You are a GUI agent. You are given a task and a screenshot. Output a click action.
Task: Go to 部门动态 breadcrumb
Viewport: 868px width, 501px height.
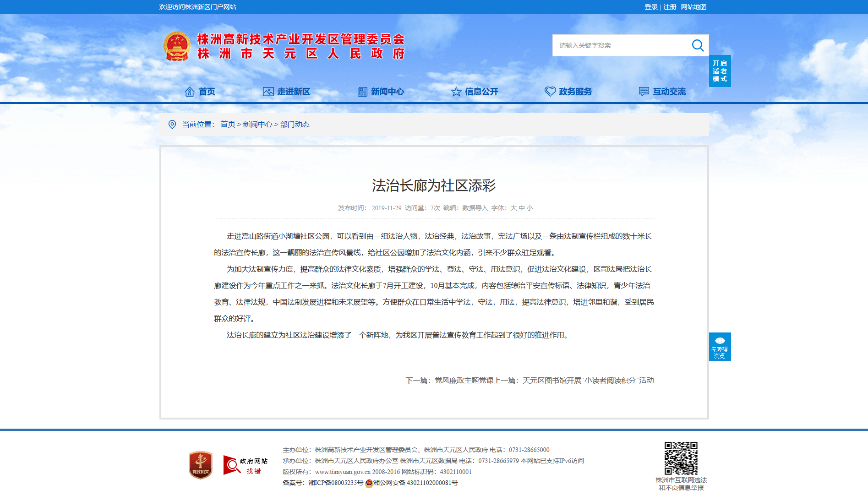[x=295, y=125]
